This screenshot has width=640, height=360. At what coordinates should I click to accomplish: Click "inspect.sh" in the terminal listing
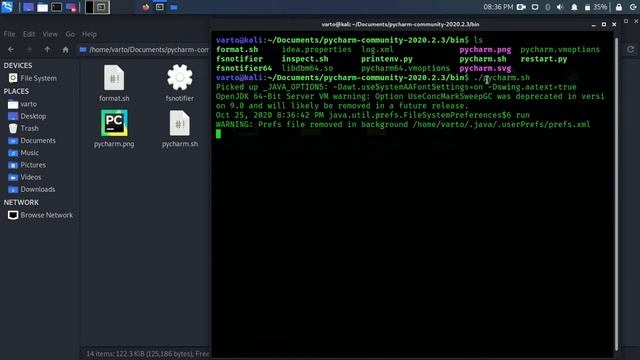(304, 59)
